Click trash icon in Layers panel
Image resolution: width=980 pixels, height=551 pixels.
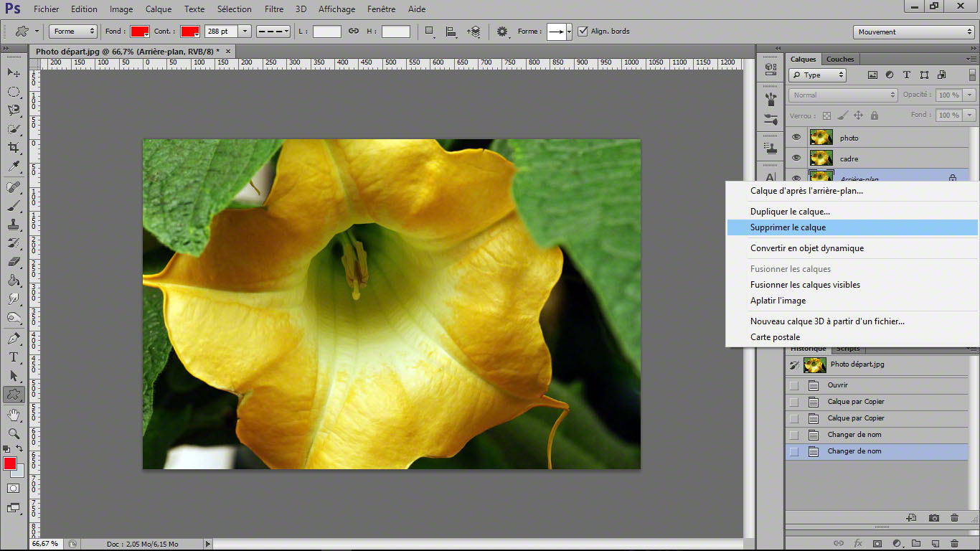click(x=954, y=543)
